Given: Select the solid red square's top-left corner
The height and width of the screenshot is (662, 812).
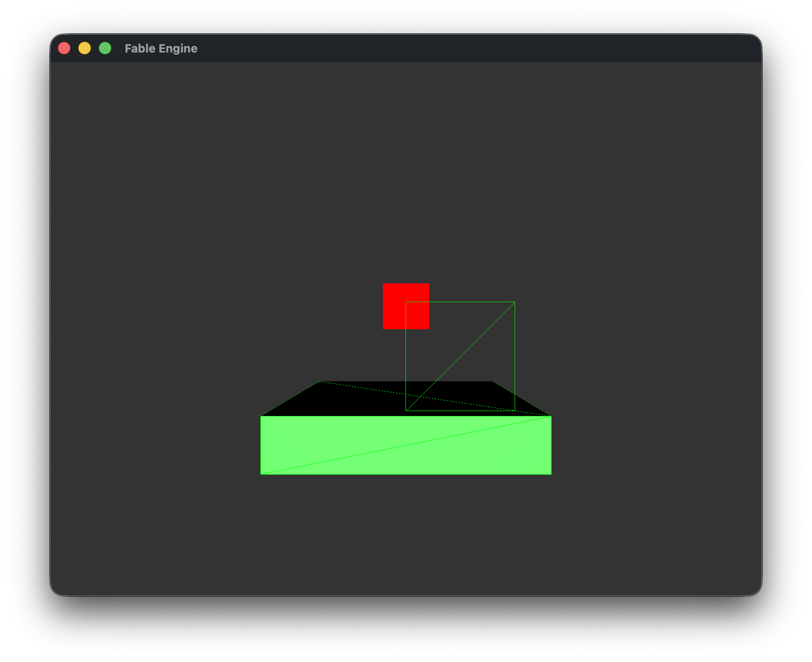Looking at the screenshot, I should click(x=384, y=284).
